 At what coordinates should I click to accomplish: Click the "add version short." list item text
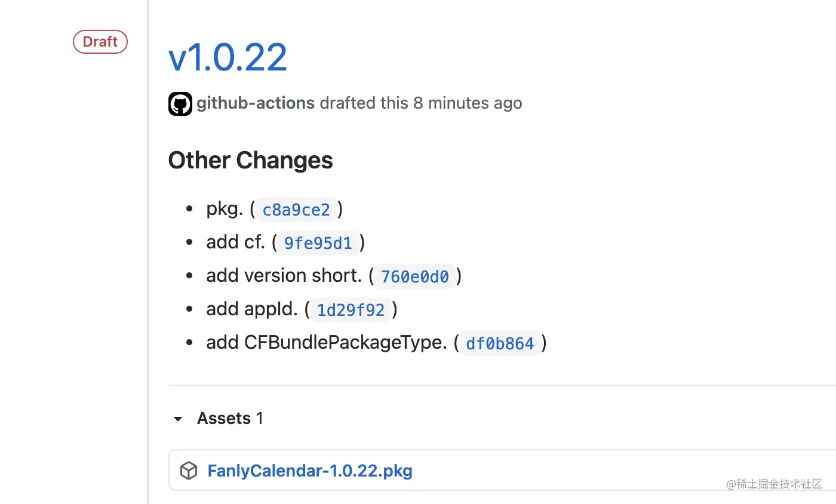click(284, 276)
